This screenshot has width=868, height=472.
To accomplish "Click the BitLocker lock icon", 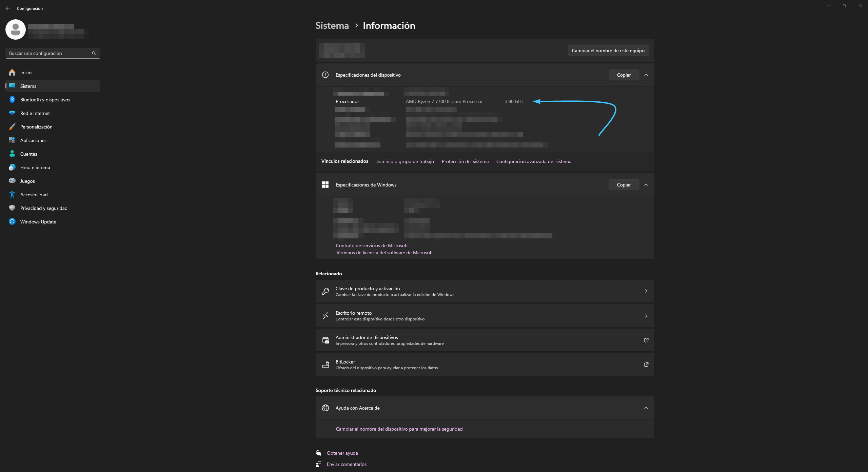I will click(x=325, y=365).
